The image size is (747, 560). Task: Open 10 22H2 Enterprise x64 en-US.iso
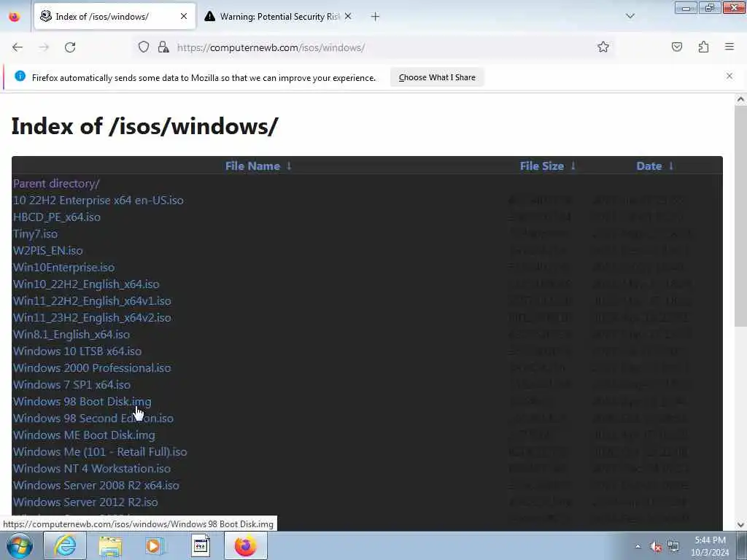coord(98,200)
